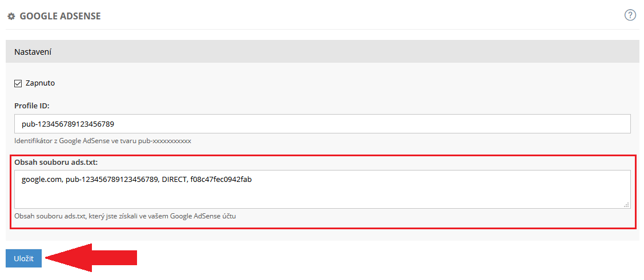Click the Obsah souboru ads.txt label
This screenshot has height=280, width=644.
(56, 162)
